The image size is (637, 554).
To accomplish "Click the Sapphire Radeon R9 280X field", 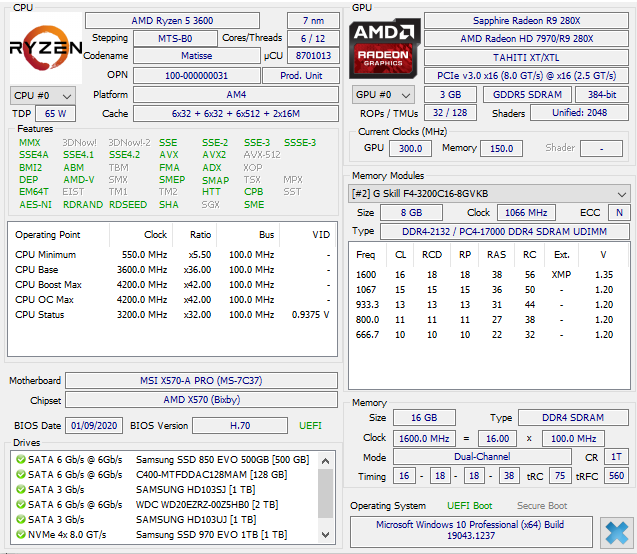I will 526,21.
